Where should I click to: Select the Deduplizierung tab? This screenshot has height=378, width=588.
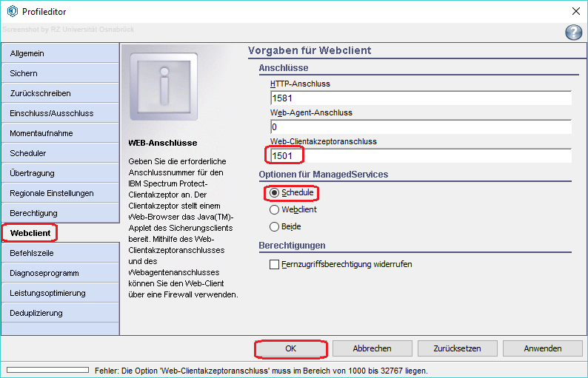coord(59,313)
